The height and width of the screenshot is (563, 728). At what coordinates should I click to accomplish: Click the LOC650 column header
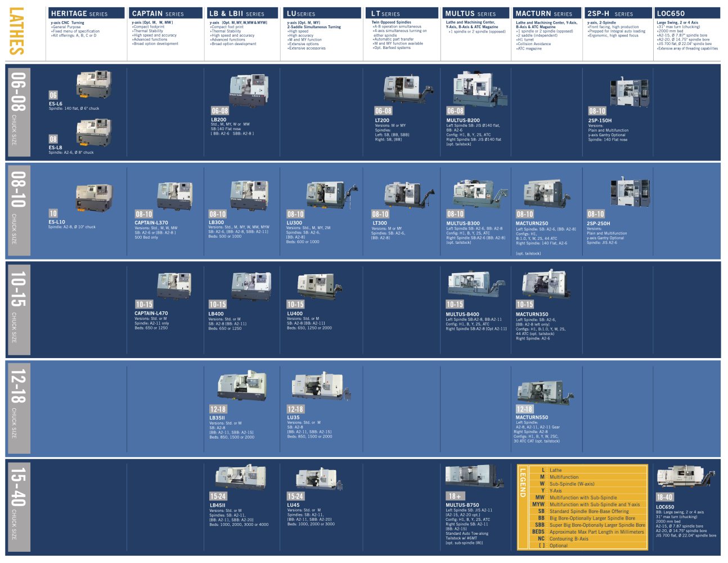(x=687, y=13)
